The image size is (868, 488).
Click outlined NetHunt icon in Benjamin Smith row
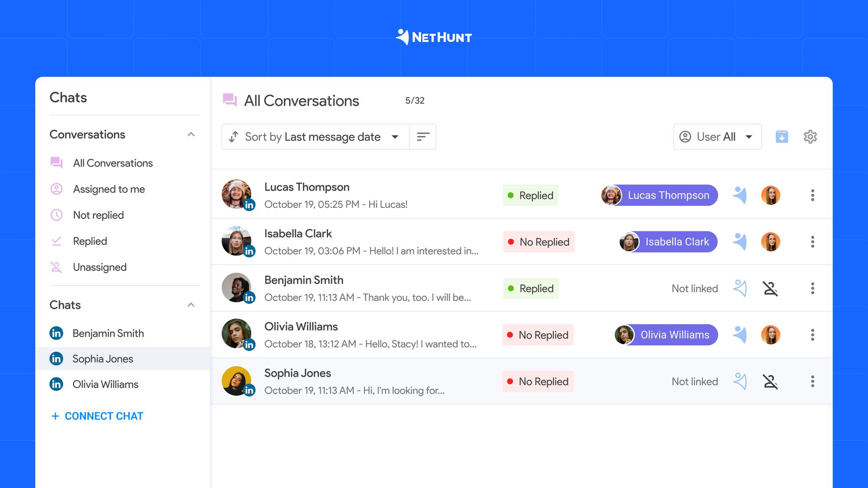pos(740,288)
